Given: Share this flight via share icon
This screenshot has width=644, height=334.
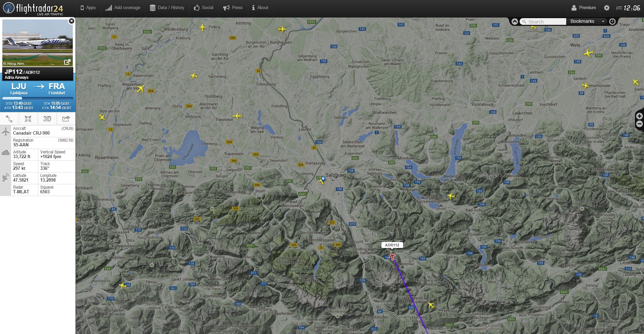Looking at the screenshot, I should 66,119.
